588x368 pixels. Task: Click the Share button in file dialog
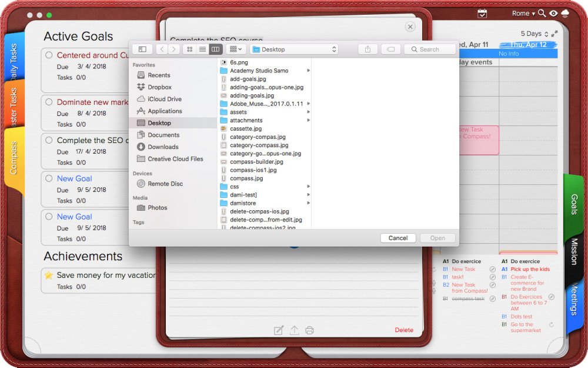368,49
